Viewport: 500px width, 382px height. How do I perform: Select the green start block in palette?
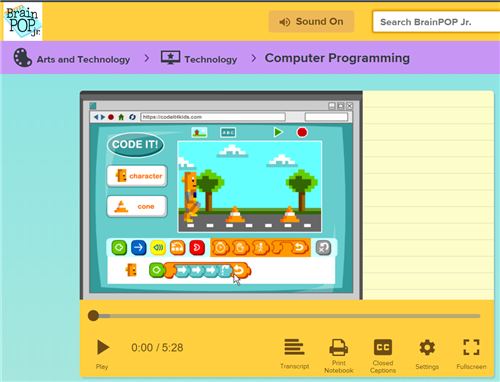119,248
